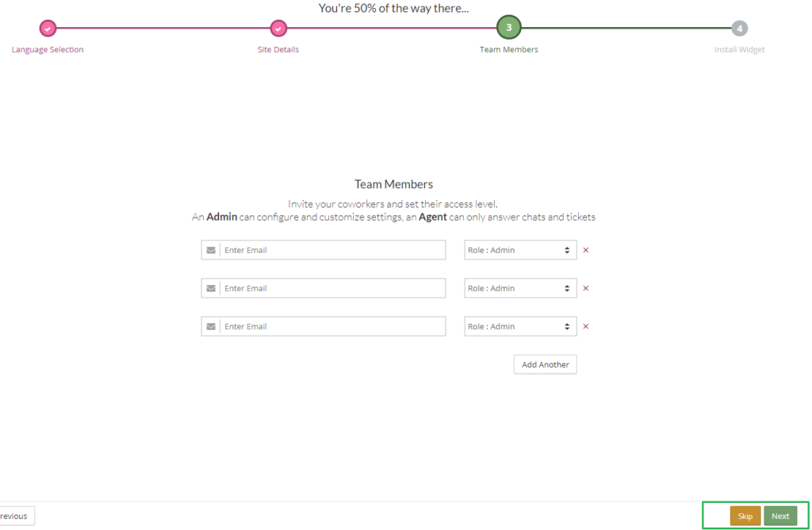Select the green step 3 circle

tap(508, 28)
